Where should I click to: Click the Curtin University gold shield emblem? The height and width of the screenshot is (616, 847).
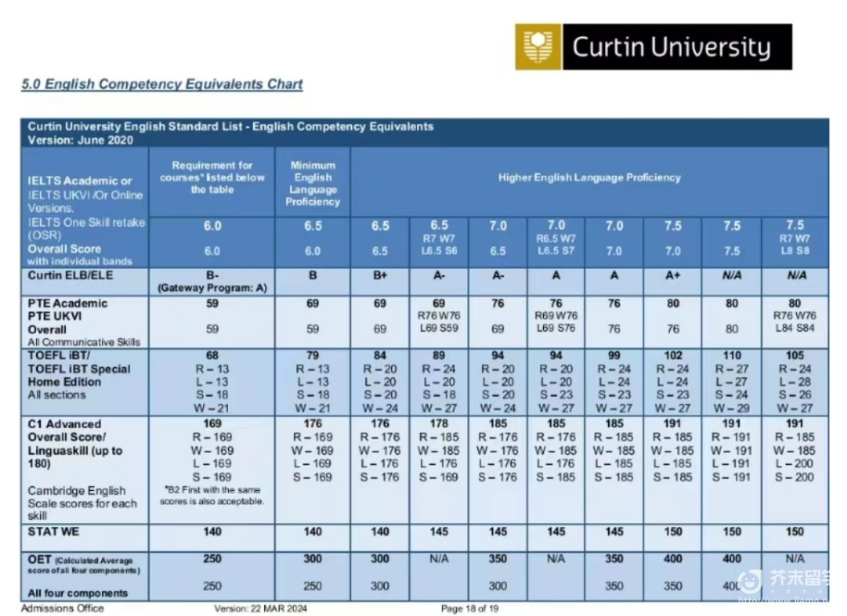coord(538,46)
